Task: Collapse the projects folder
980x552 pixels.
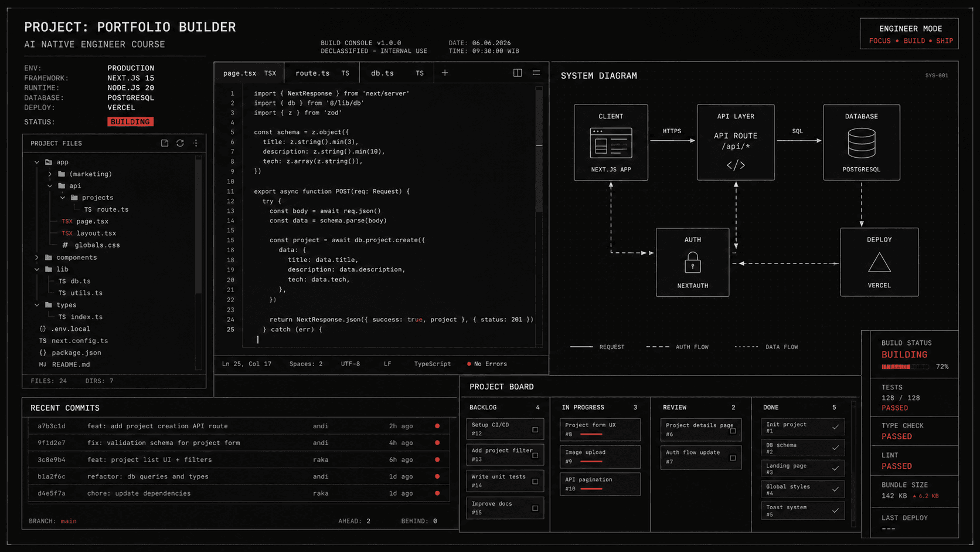Action: [63, 198]
